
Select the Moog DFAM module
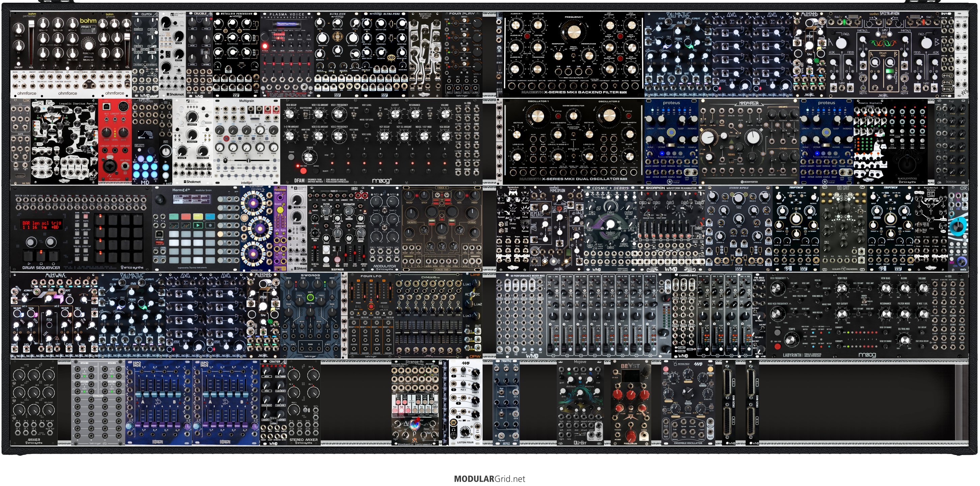pyautogui.click(x=381, y=142)
